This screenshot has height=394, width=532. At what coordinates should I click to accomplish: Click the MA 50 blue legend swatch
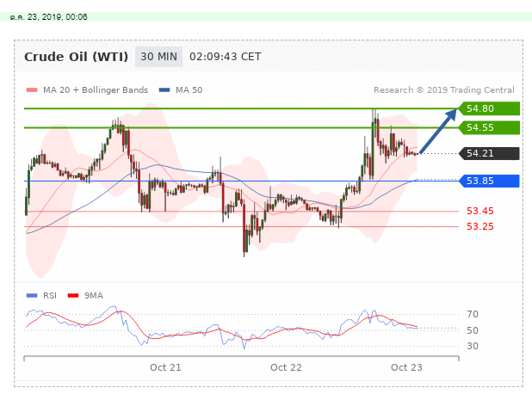164,90
